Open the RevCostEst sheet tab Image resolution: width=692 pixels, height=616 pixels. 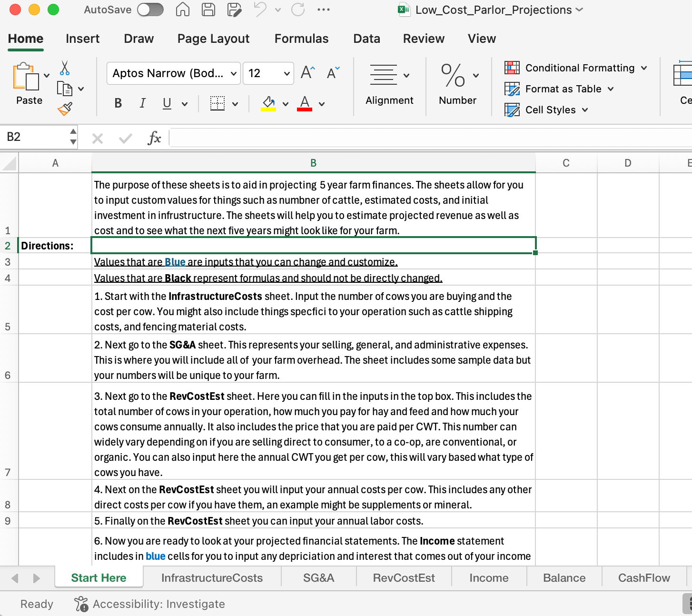click(404, 578)
